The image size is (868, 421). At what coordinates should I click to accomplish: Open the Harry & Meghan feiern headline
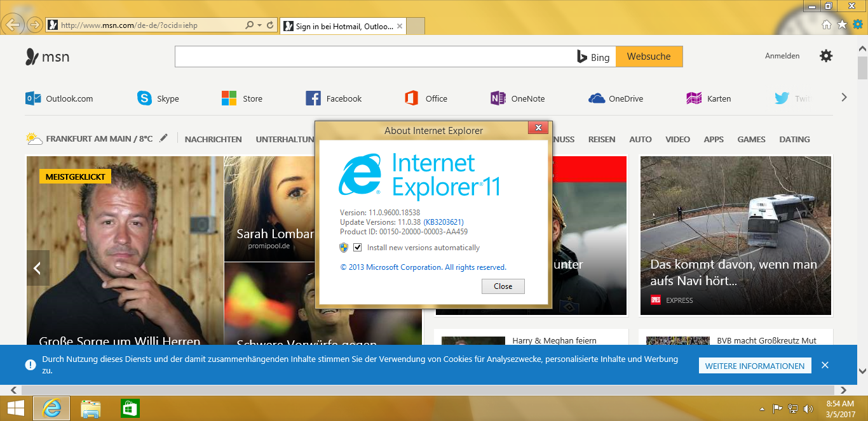pyautogui.click(x=554, y=341)
